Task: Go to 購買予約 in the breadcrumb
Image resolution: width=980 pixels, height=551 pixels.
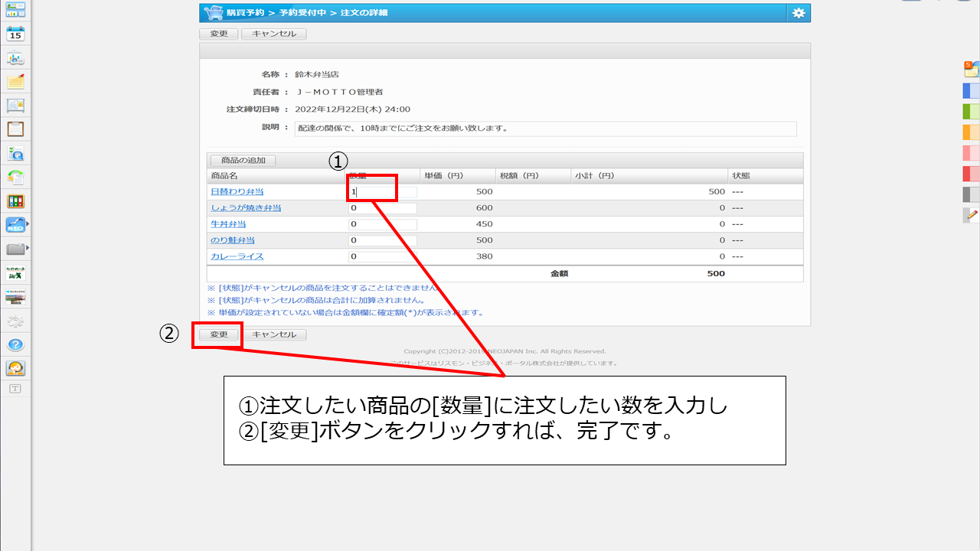Action: click(x=245, y=13)
